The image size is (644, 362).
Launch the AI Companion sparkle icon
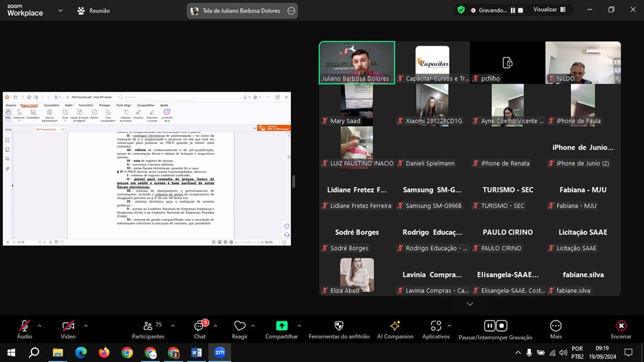pos(395,326)
